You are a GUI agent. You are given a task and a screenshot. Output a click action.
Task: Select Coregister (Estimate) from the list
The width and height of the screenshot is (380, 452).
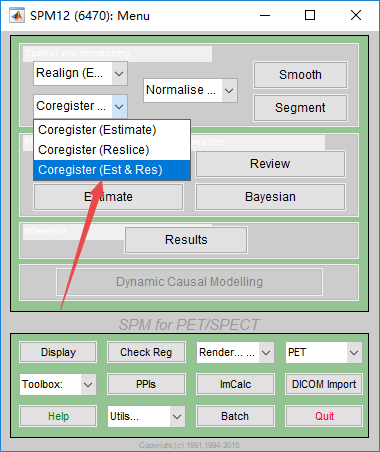click(x=112, y=130)
